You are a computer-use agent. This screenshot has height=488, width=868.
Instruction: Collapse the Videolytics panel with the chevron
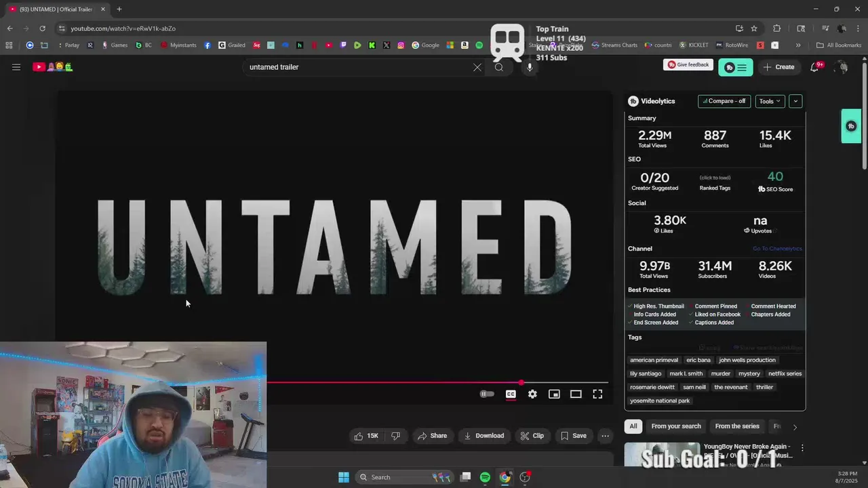[795, 101]
